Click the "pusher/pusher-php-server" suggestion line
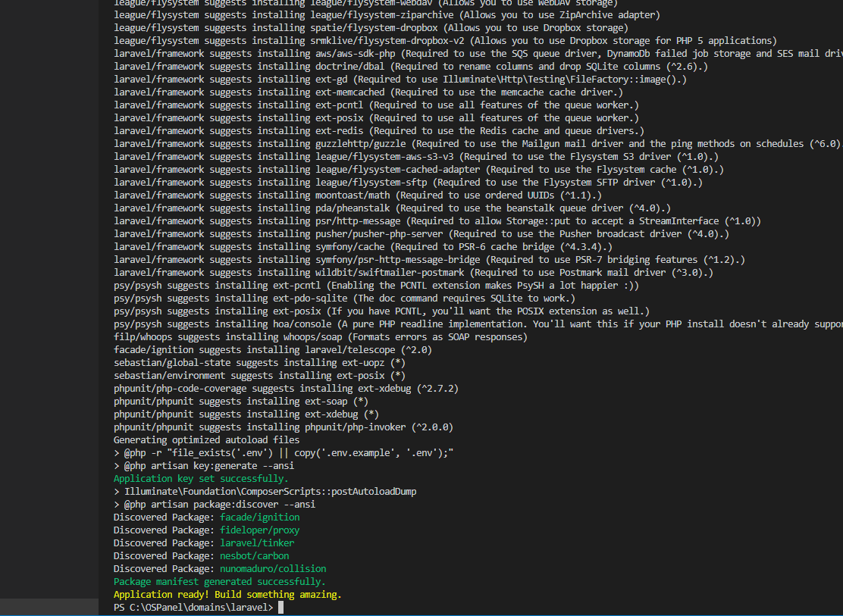 (421, 233)
